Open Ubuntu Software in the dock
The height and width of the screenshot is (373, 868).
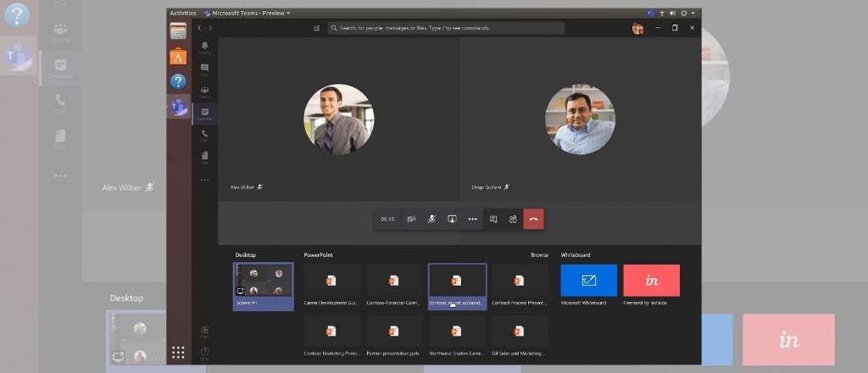(x=178, y=56)
